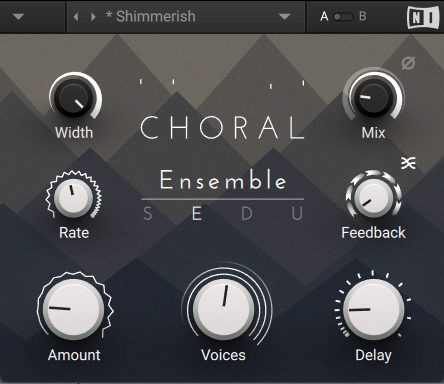Open the Shimmerish preset list dropdown
444x384 pixels.
284,16
